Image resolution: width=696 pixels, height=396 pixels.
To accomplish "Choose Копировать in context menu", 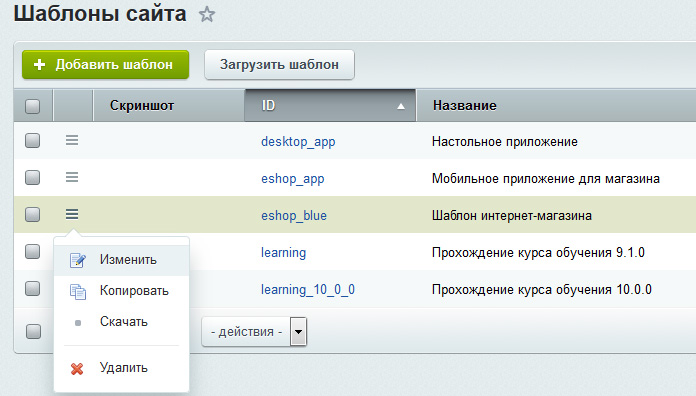I will 122,291.
